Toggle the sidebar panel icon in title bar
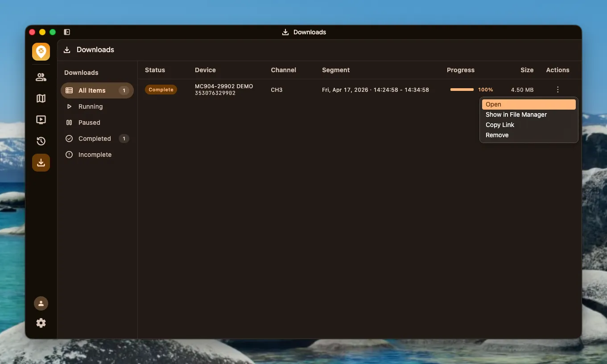 (x=67, y=32)
